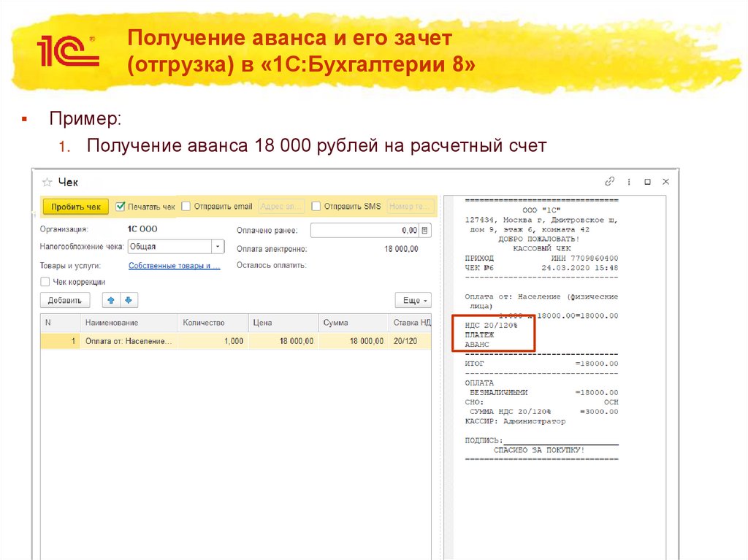This screenshot has height=560, width=748.
Task: Click the organization name 1С ООО
Action: point(142,229)
